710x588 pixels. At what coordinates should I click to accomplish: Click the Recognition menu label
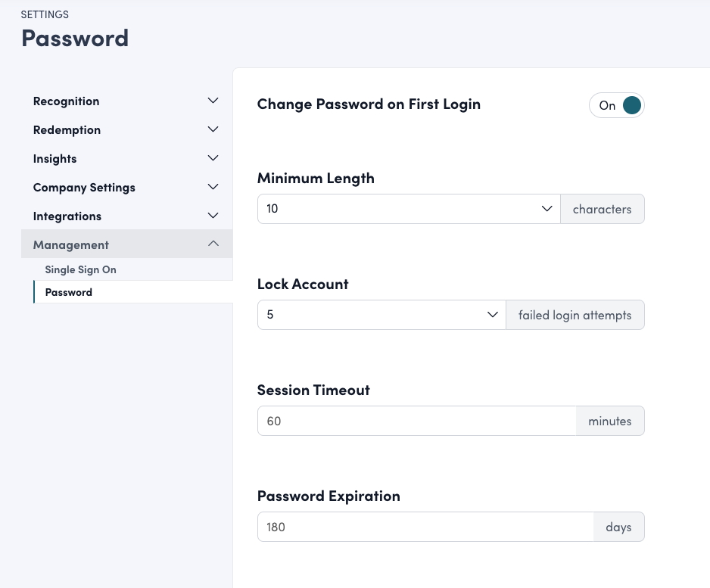(66, 101)
